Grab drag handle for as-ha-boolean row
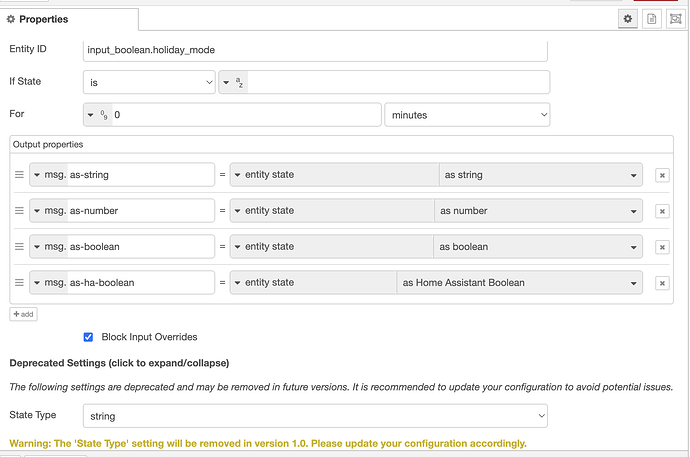The width and height of the screenshot is (690, 457). pos(19,283)
